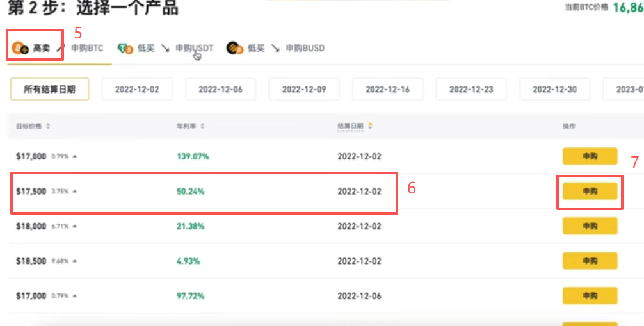
Task: Click 申购 for the $17,500 product
Action: click(x=590, y=191)
